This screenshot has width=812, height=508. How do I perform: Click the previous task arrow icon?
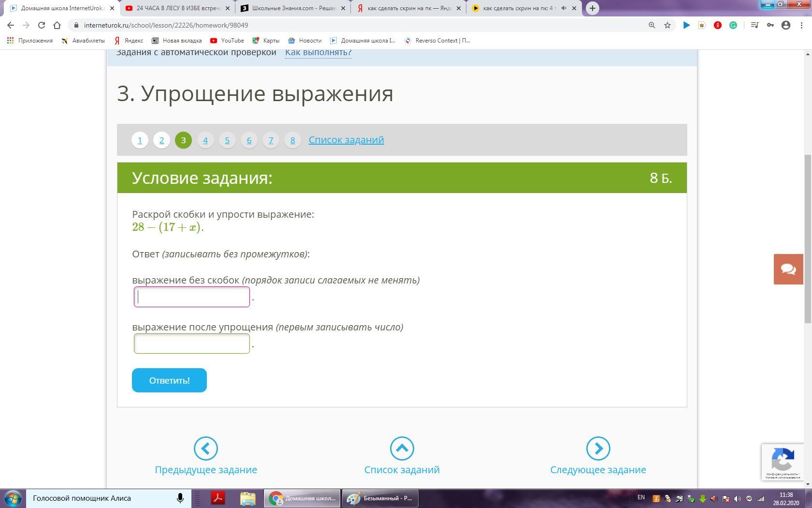click(x=205, y=448)
